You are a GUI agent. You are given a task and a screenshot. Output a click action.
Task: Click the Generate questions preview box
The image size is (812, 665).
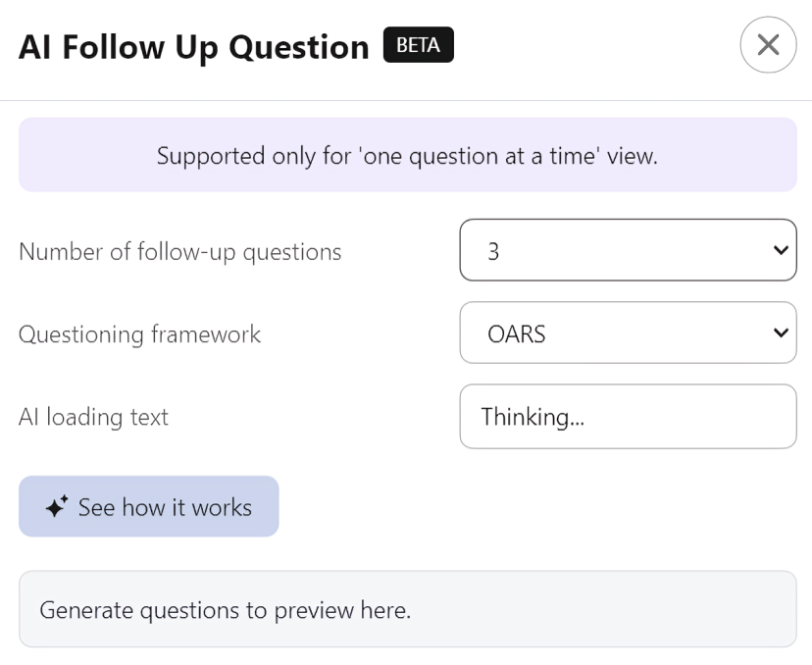pos(408,609)
